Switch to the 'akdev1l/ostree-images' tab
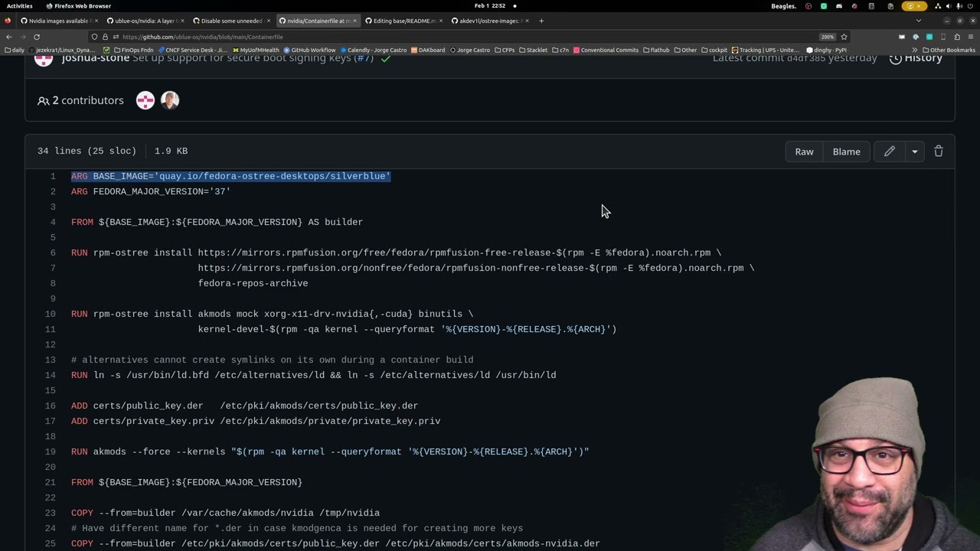Viewport: 980px width, 551px height. coord(488,21)
